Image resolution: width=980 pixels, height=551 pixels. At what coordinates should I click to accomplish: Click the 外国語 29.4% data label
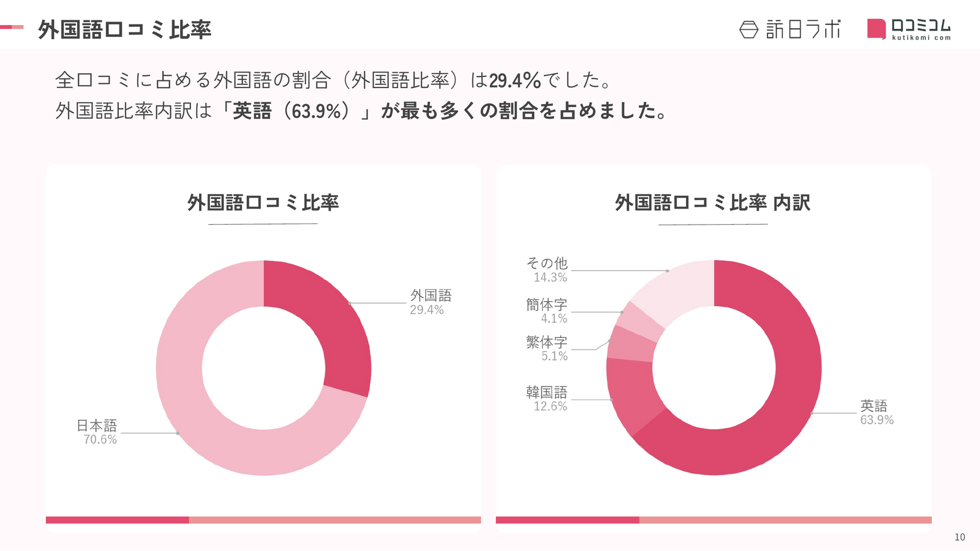pos(431,302)
